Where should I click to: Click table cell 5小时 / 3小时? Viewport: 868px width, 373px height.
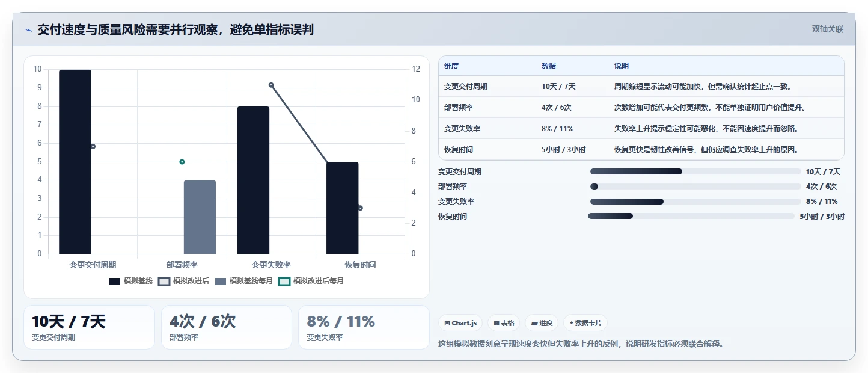[x=563, y=150]
